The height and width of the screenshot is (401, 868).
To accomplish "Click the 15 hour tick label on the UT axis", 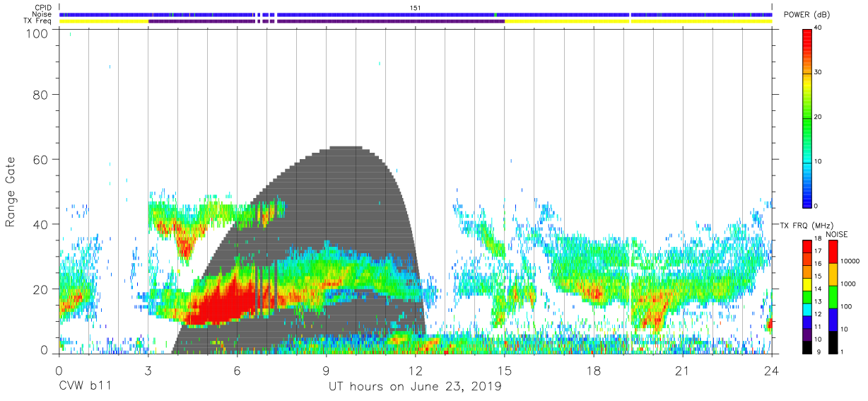I will (505, 371).
